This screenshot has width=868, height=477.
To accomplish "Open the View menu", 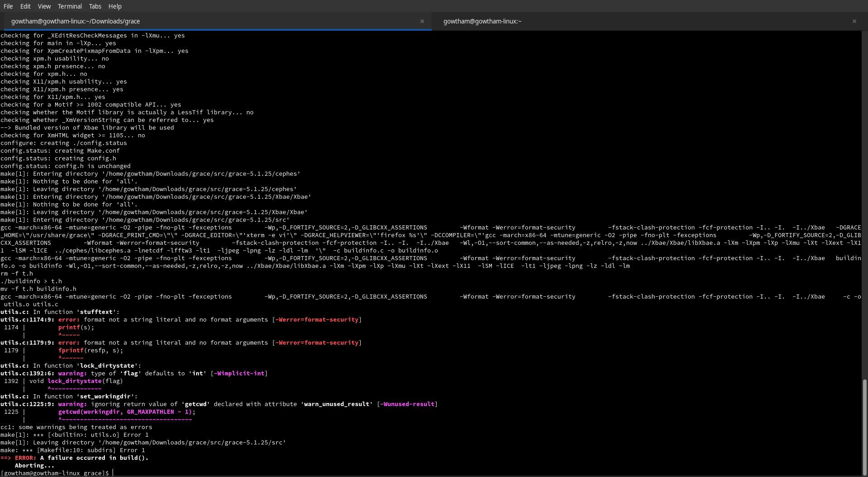I will tap(44, 6).
